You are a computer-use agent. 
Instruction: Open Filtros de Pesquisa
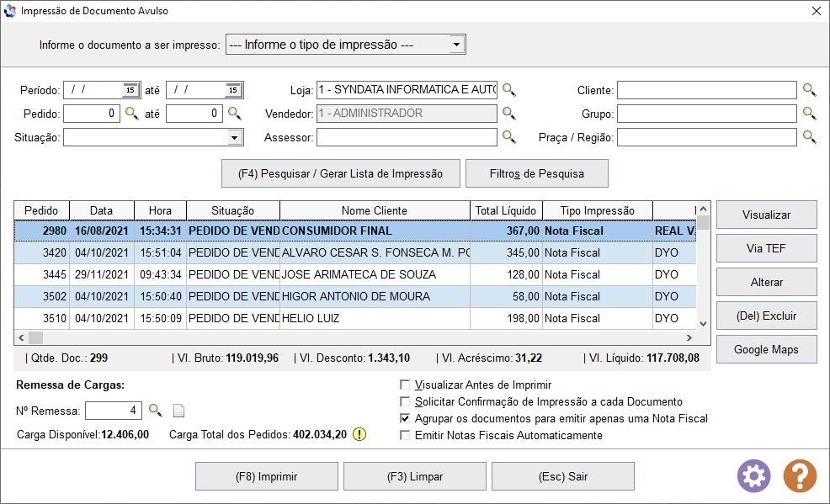537,173
